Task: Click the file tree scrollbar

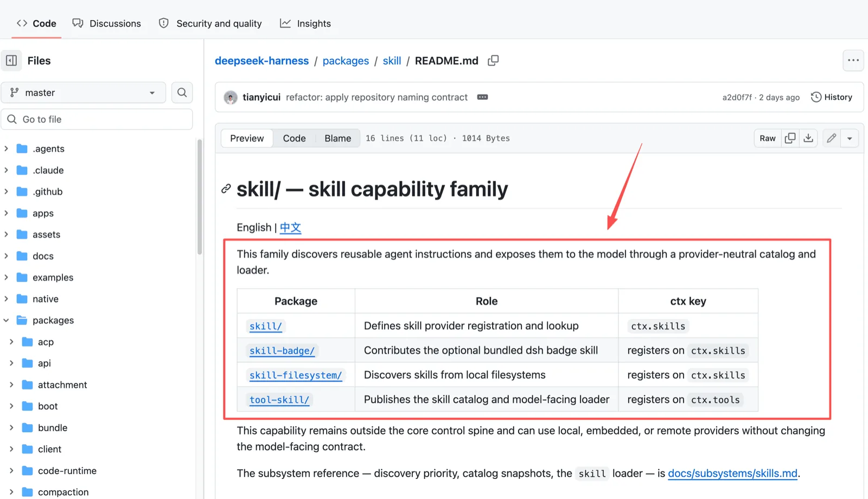Action: (200, 197)
